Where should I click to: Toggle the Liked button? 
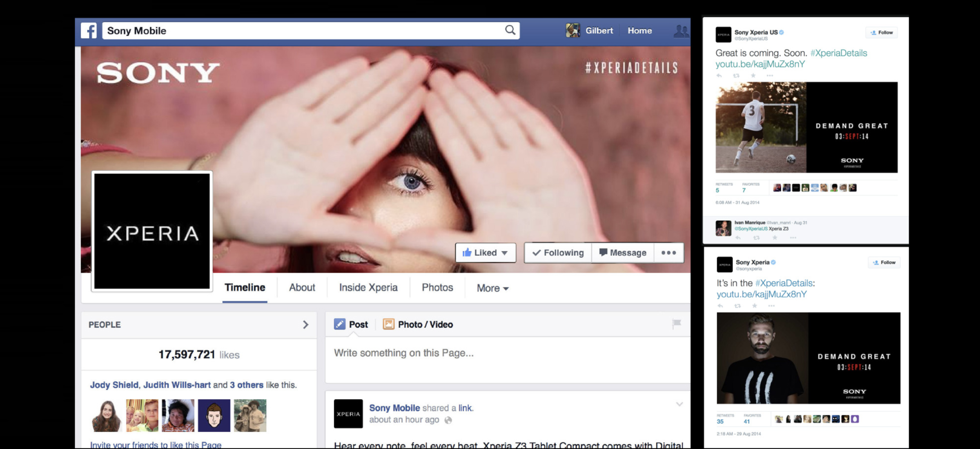pyautogui.click(x=485, y=253)
